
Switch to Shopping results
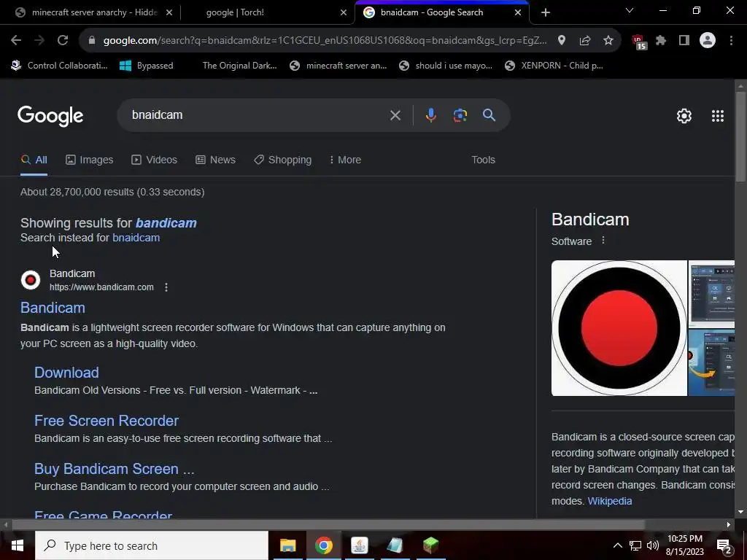(x=282, y=160)
